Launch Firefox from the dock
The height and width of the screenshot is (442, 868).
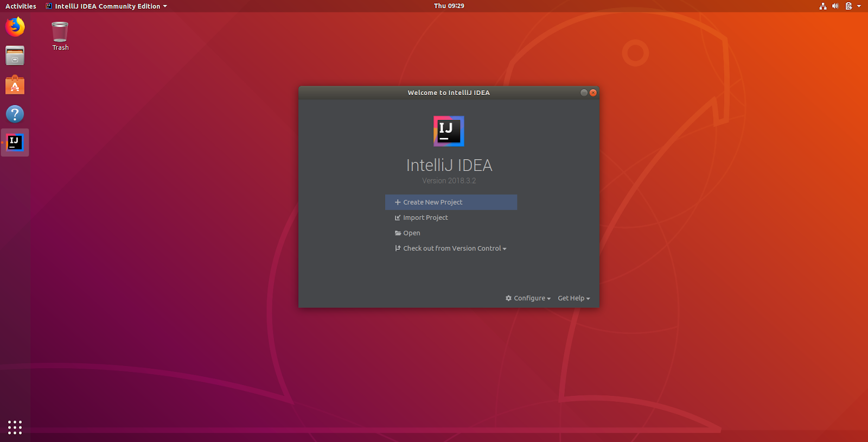click(15, 27)
